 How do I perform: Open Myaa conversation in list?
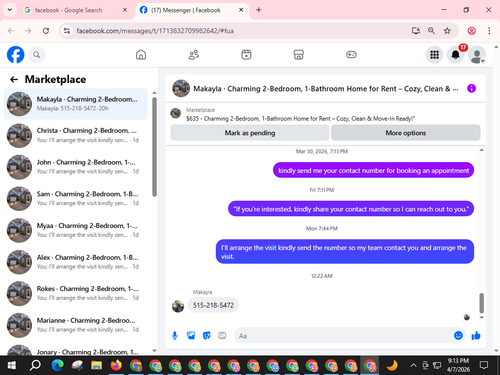click(x=75, y=230)
